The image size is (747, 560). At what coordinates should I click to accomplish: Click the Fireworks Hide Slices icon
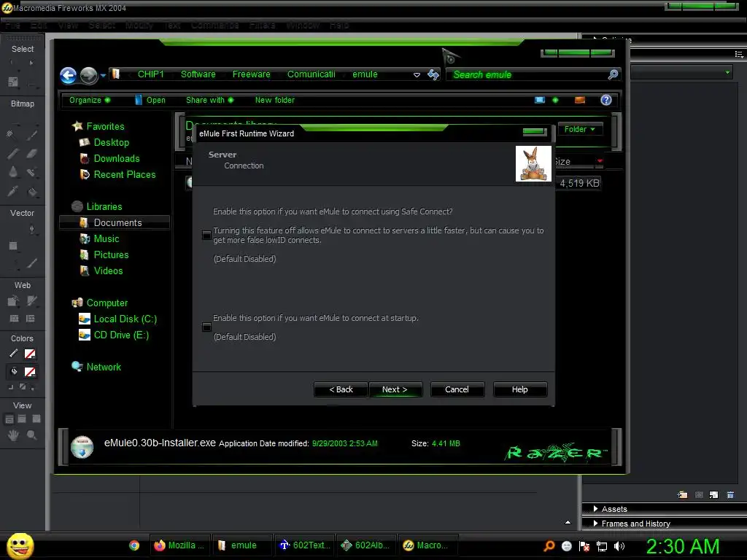pyautogui.click(x=15, y=319)
